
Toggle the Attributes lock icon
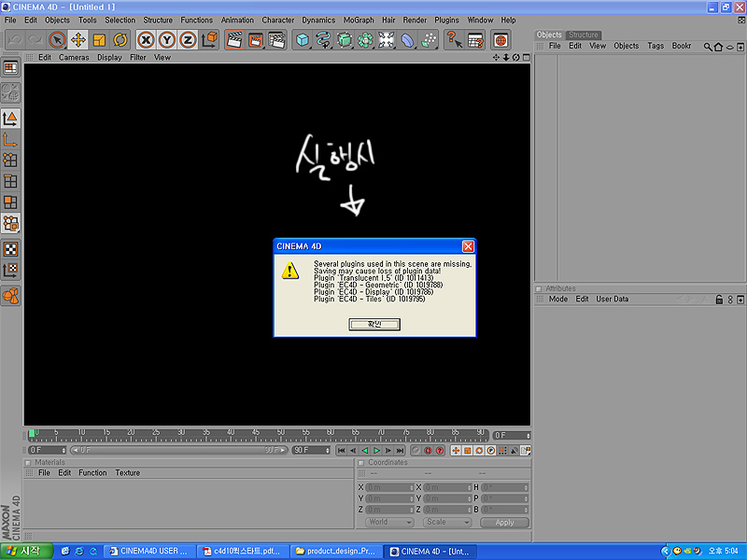pyautogui.click(x=719, y=300)
